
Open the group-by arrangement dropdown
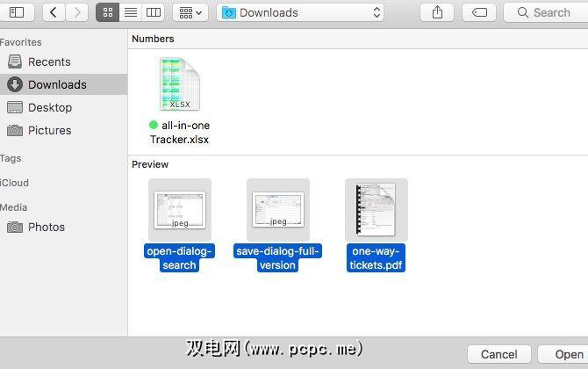pos(190,12)
